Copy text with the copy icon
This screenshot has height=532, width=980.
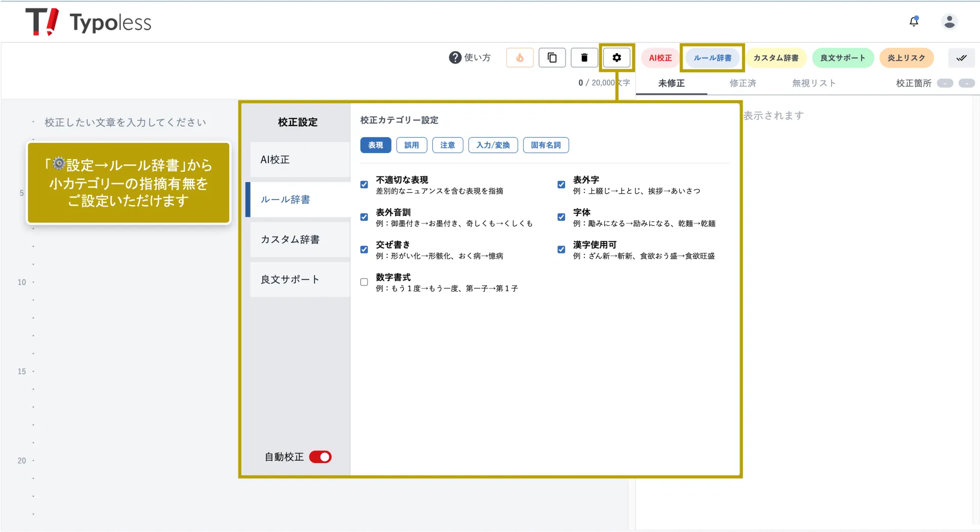pos(552,58)
